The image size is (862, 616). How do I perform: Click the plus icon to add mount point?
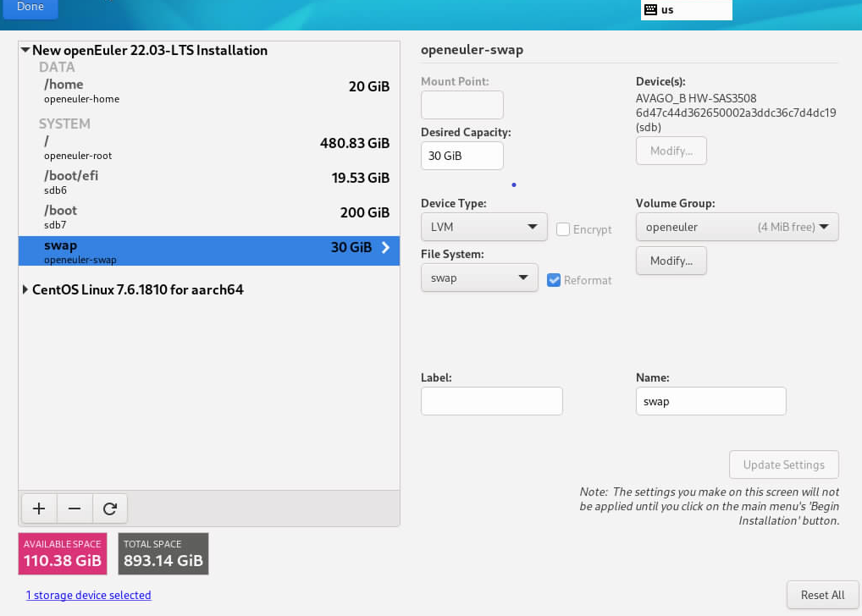(x=39, y=509)
